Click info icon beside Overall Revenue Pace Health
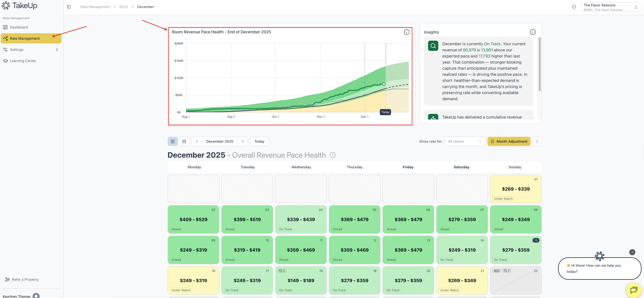Screen dimensions: 644x298 point(333,155)
